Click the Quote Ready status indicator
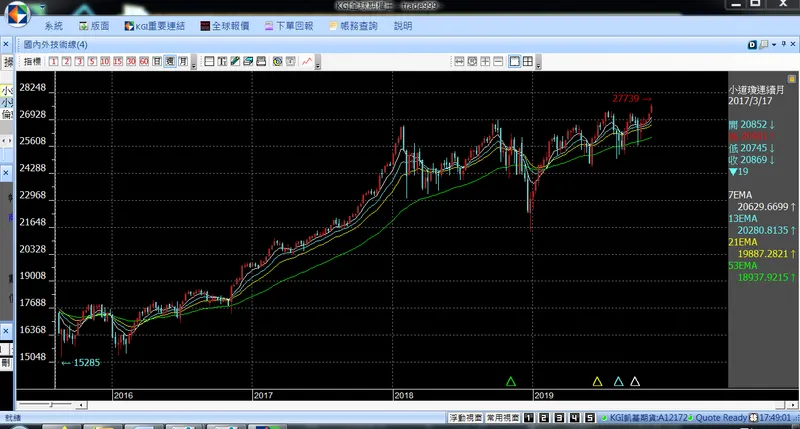This screenshot has height=429, width=800. click(721, 418)
